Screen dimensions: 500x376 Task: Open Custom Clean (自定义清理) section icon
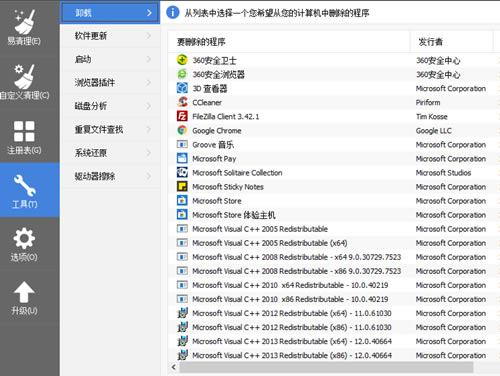[x=24, y=76]
